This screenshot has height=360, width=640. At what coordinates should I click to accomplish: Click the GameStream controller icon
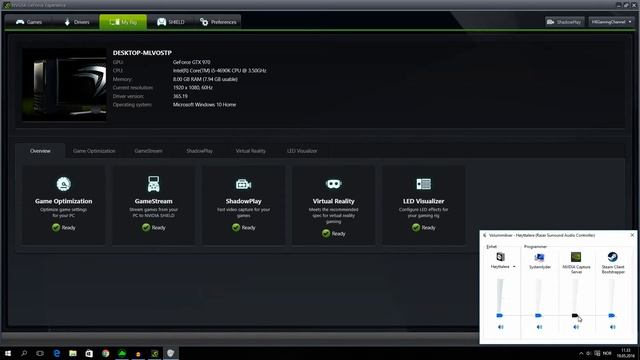click(x=153, y=184)
